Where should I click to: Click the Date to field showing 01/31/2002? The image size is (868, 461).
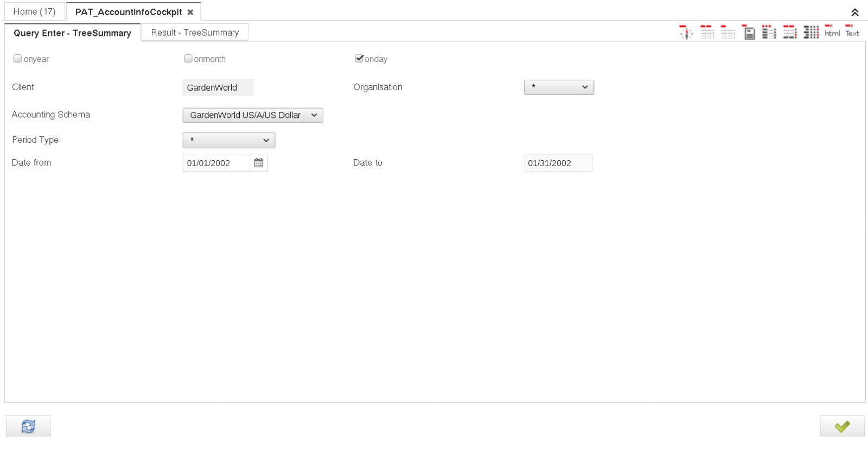tap(558, 163)
